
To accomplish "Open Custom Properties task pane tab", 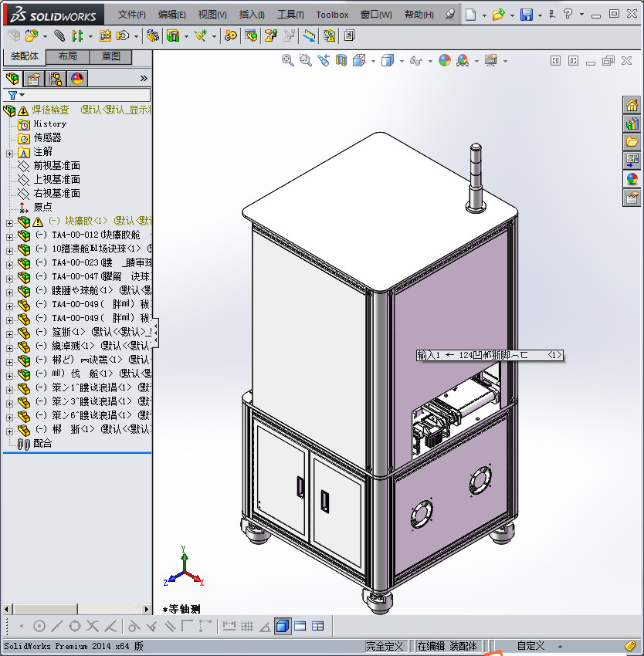I will coord(632,197).
